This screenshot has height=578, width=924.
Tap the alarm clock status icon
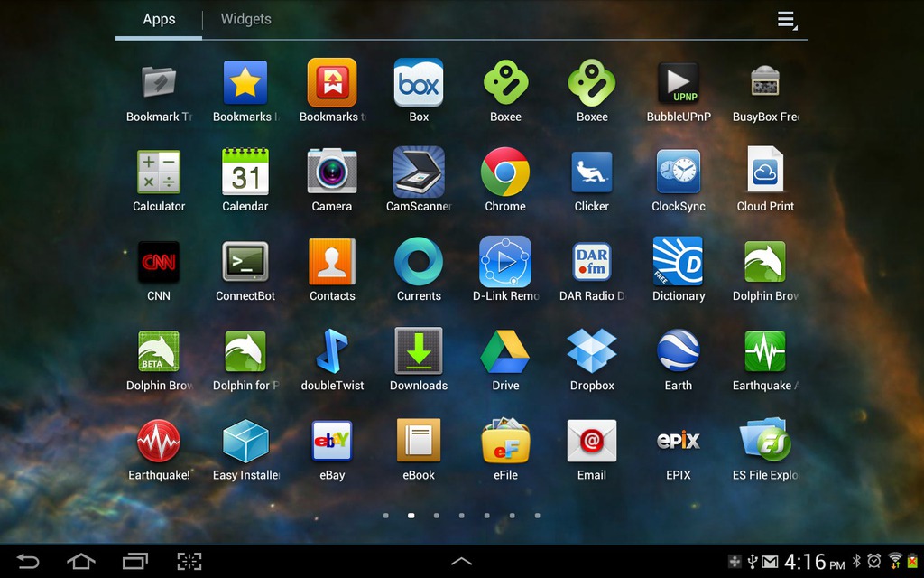click(x=874, y=561)
